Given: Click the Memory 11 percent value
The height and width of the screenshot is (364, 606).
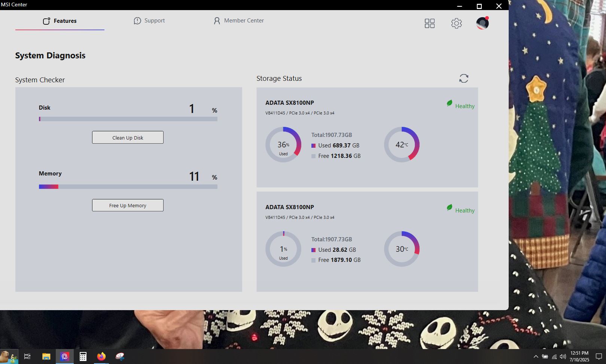Looking at the screenshot, I should pos(194,176).
